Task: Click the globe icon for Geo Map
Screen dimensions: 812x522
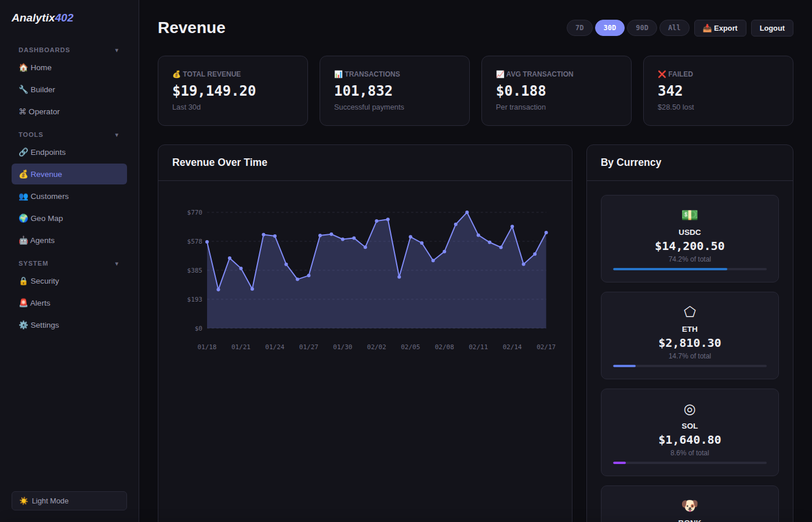Action: point(23,219)
